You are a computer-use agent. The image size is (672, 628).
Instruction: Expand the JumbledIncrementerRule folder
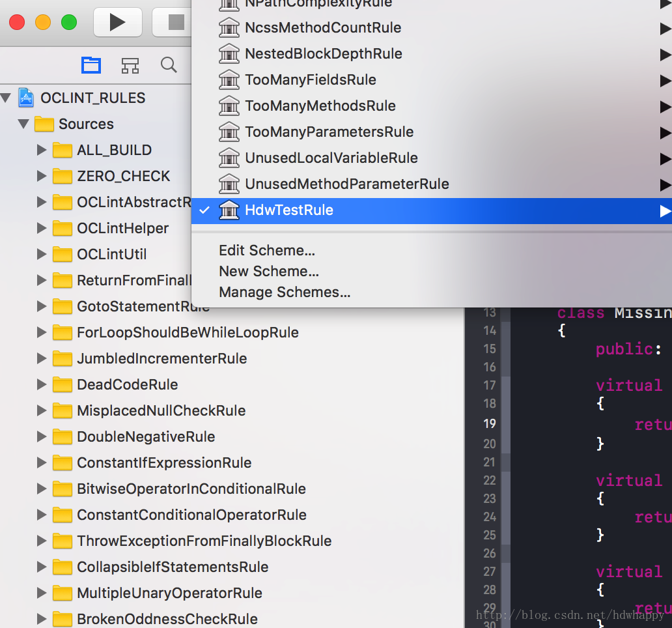(42, 358)
